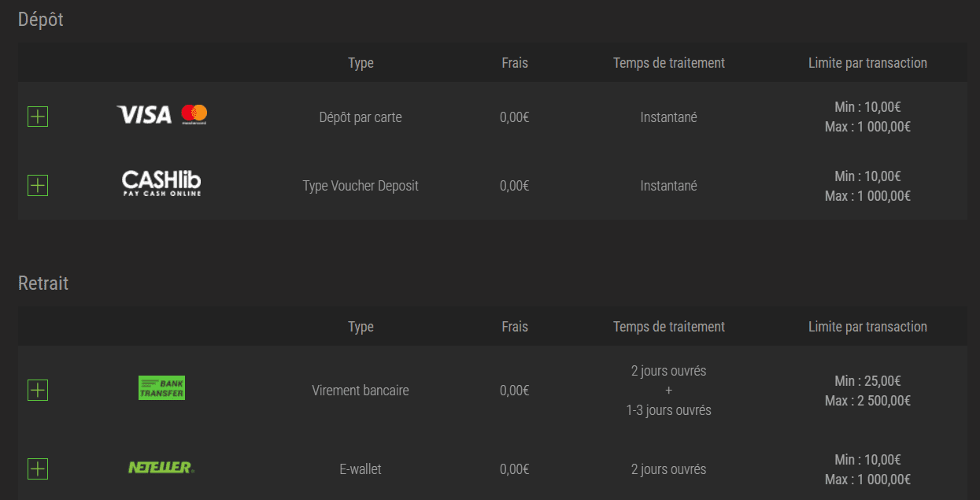Click 'Type' column header in withdrawal table

(x=361, y=327)
